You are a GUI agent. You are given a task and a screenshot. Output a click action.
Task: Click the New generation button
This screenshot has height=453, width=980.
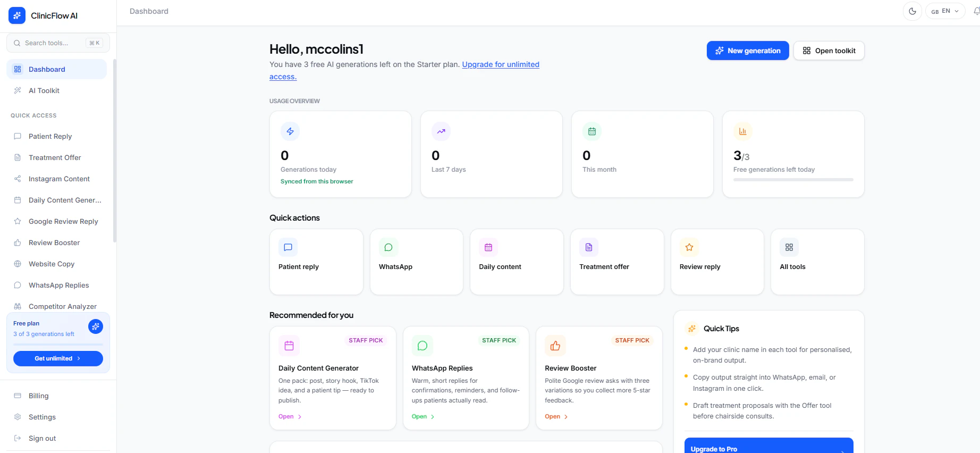click(748, 51)
